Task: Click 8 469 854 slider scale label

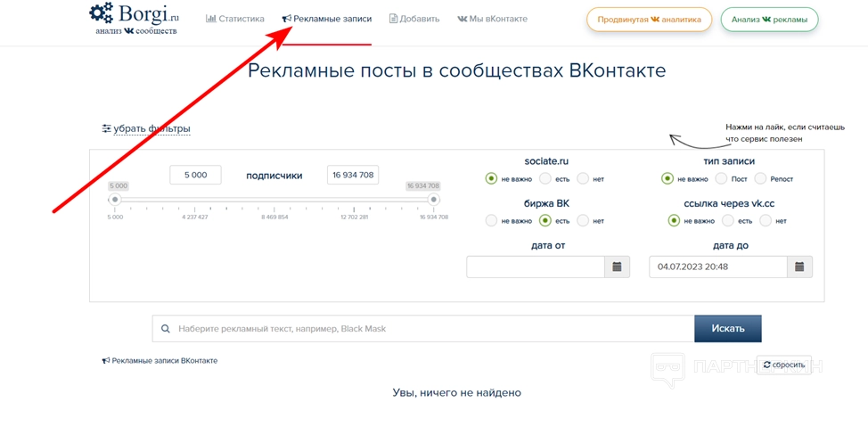Action: [x=274, y=217]
